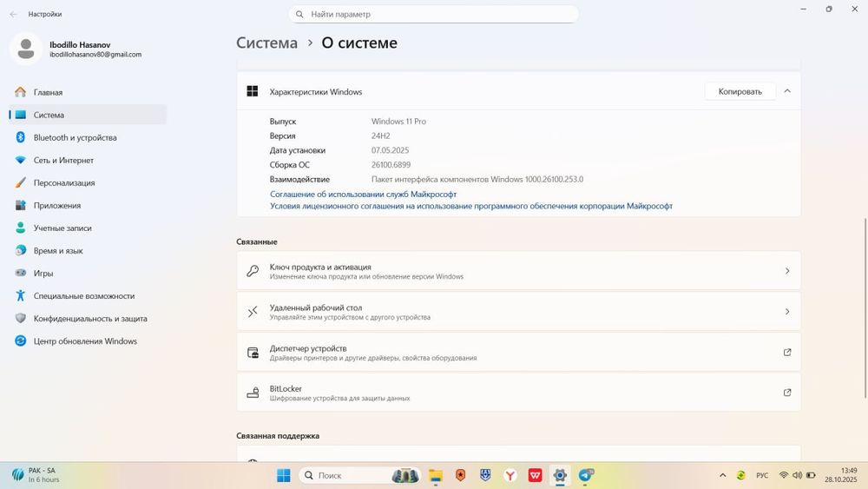
Task: Open Игры settings
Action: (x=88, y=273)
